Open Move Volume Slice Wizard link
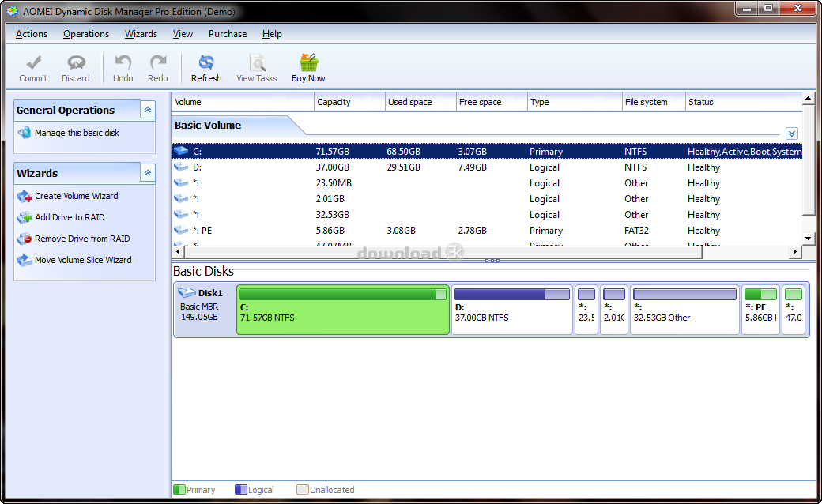This screenshot has width=822, height=504. coord(83,260)
